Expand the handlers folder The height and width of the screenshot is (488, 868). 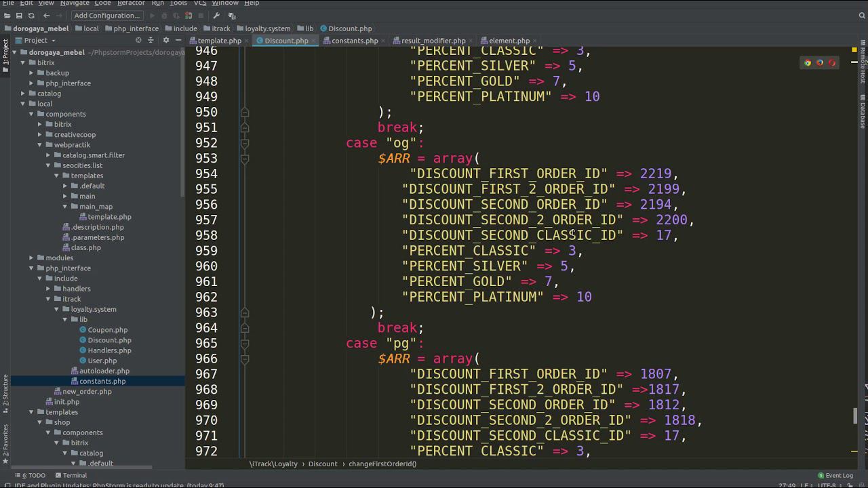click(x=48, y=289)
